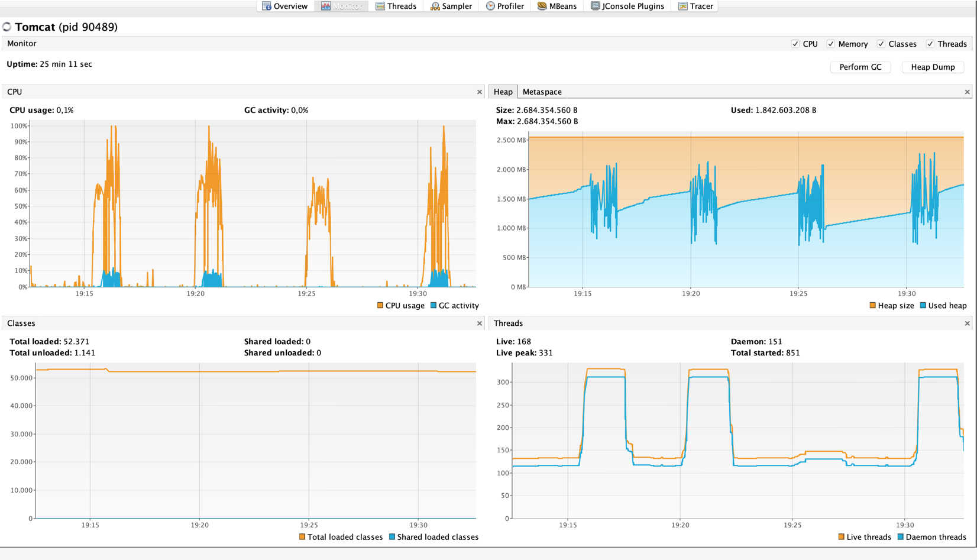Click the Heap Dump button
Viewport: 977px width, 560px height.
pos(933,67)
